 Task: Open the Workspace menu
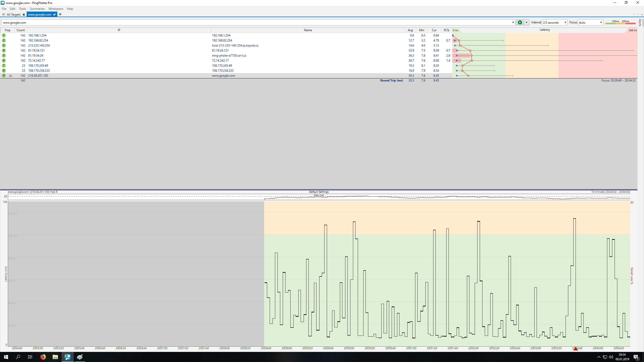56,9
